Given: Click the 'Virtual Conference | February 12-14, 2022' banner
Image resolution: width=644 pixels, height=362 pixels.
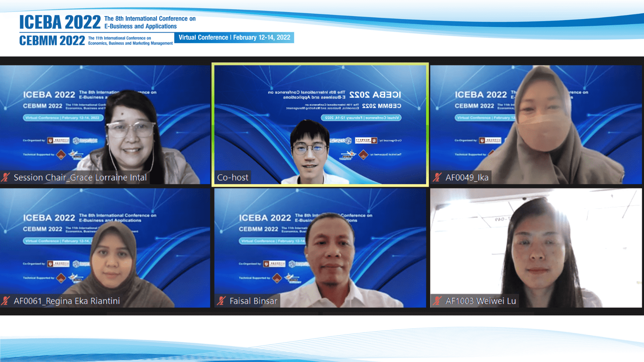Looking at the screenshot, I should click(234, 38).
